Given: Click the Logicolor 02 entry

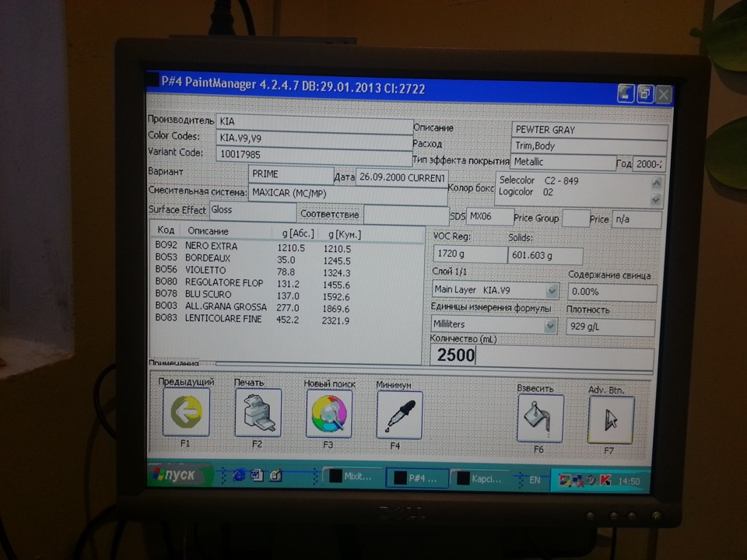Looking at the screenshot, I should pos(526,192).
